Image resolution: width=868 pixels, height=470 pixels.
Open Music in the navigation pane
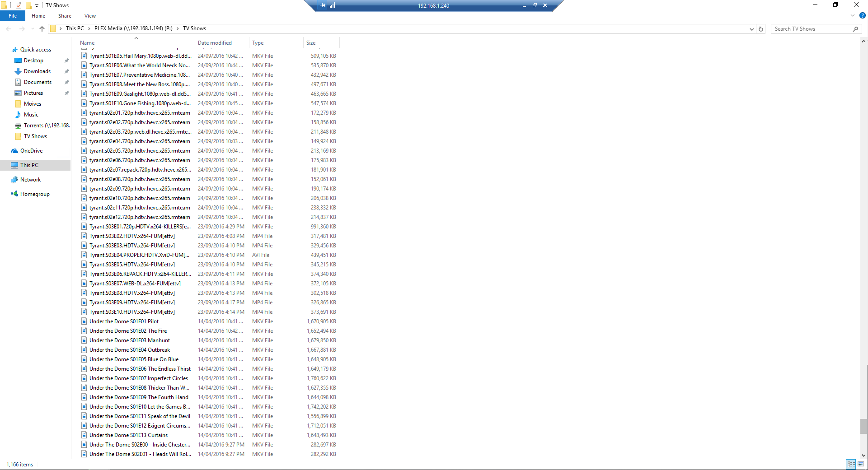point(31,115)
